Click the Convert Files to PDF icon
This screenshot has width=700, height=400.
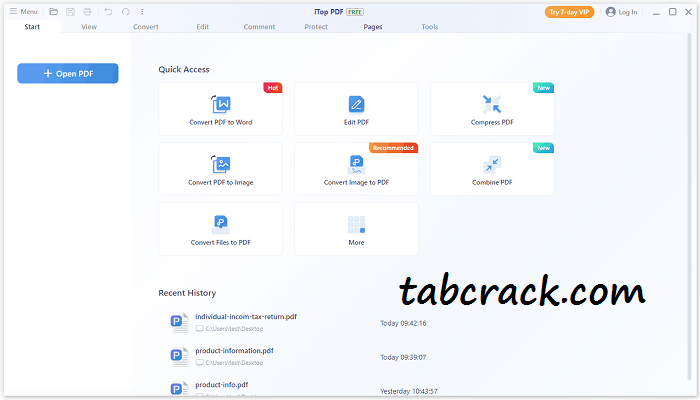point(221,225)
